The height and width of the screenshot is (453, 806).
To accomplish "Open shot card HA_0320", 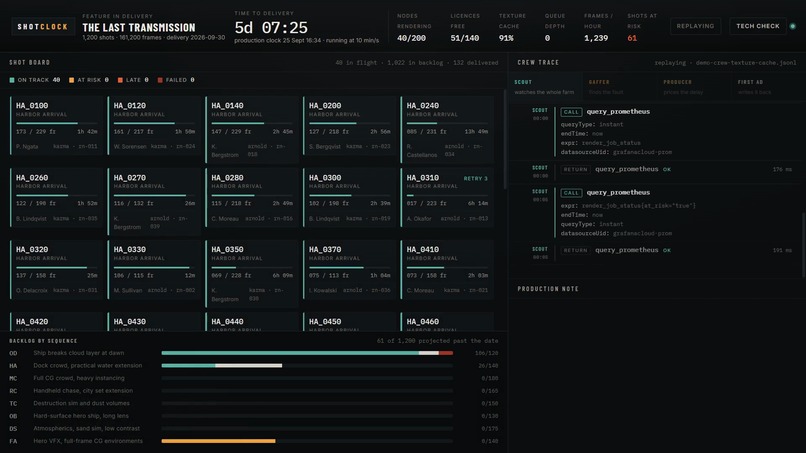I will pyautogui.click(x=57, y=270).
